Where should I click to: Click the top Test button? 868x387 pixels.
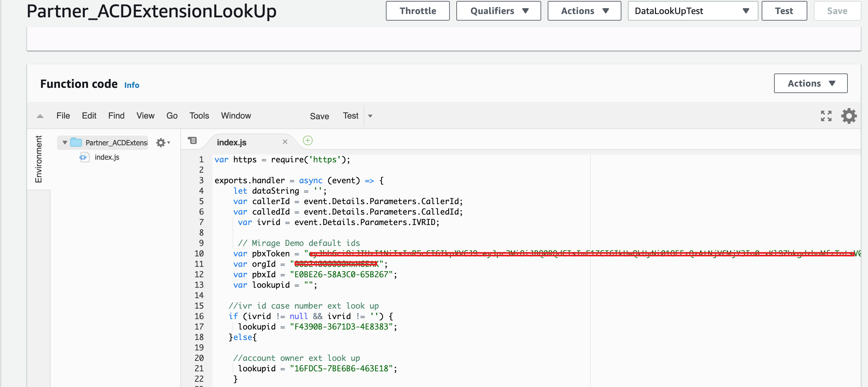[x=784, y=11]
